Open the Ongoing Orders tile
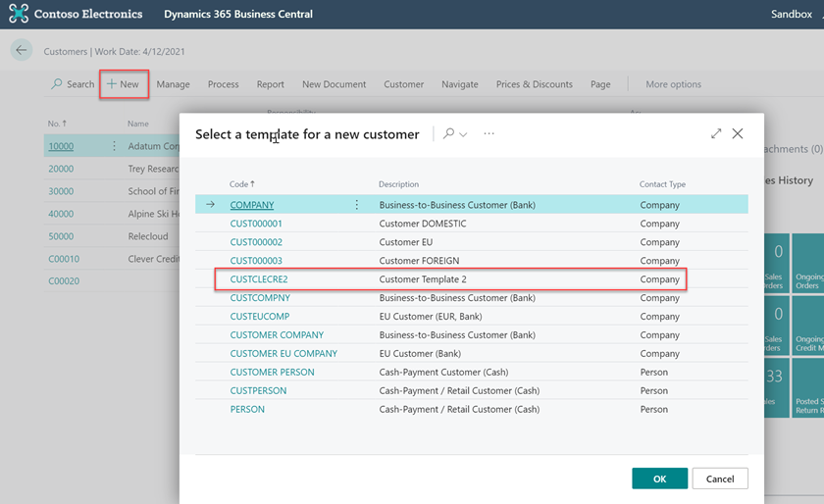 (808, 265)
